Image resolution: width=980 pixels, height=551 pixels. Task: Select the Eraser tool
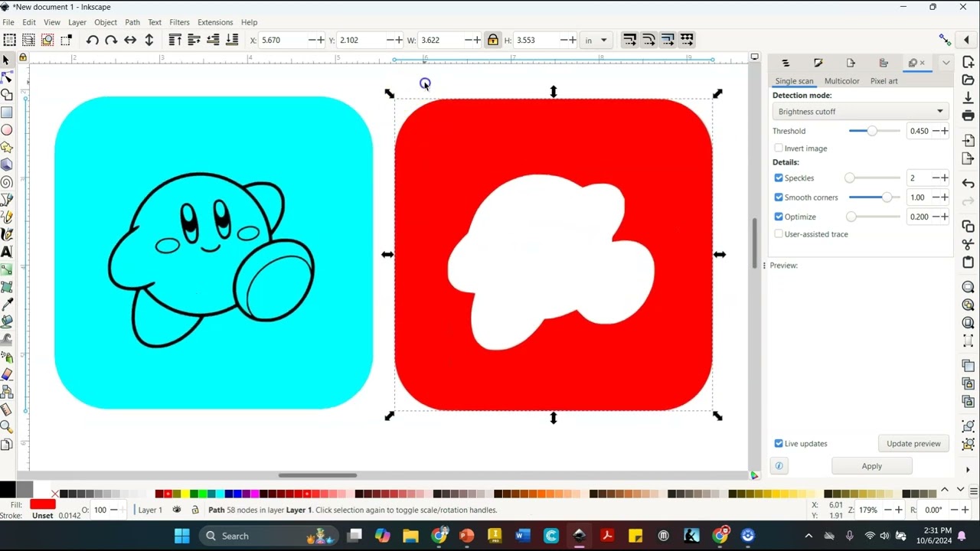6,375
